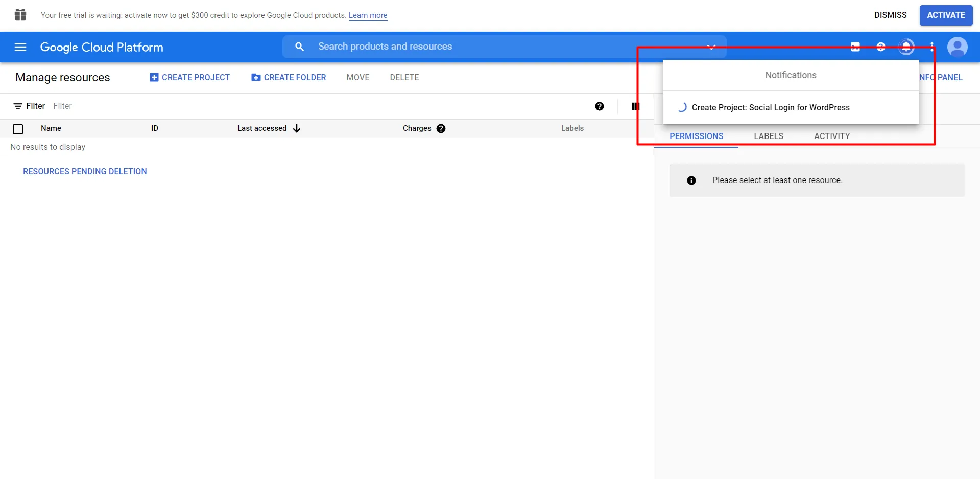Click the search magnifier icon
The image size is (980, 479).
point(300,47)
